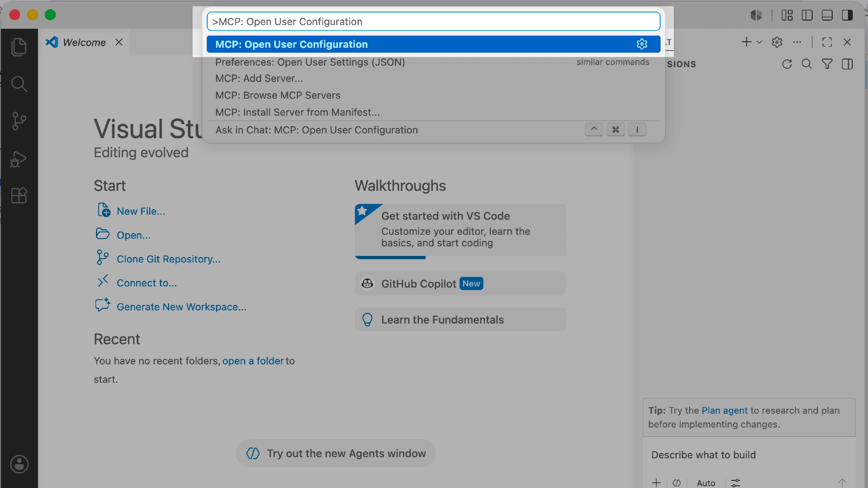Switch to the Welcome tab

pos(84,42)
